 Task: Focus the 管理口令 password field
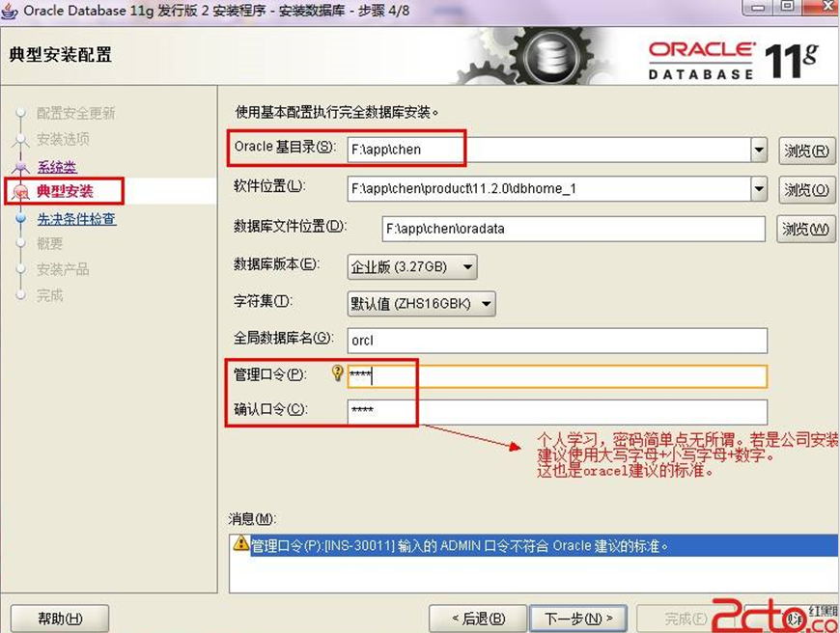(x=557, y=376)
